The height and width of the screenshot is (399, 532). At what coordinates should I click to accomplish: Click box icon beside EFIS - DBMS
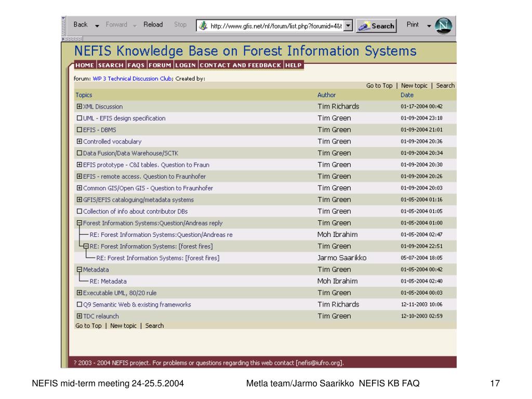click(x=79, y=129)
